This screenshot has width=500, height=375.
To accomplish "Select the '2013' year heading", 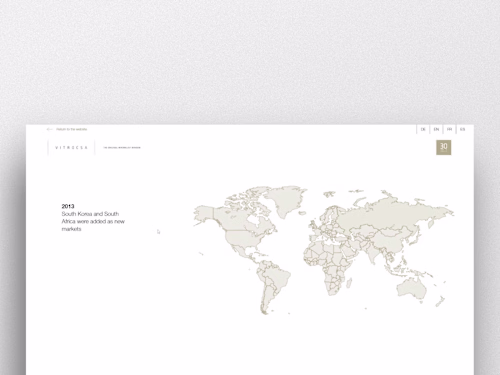I will (x=68, y=206).
